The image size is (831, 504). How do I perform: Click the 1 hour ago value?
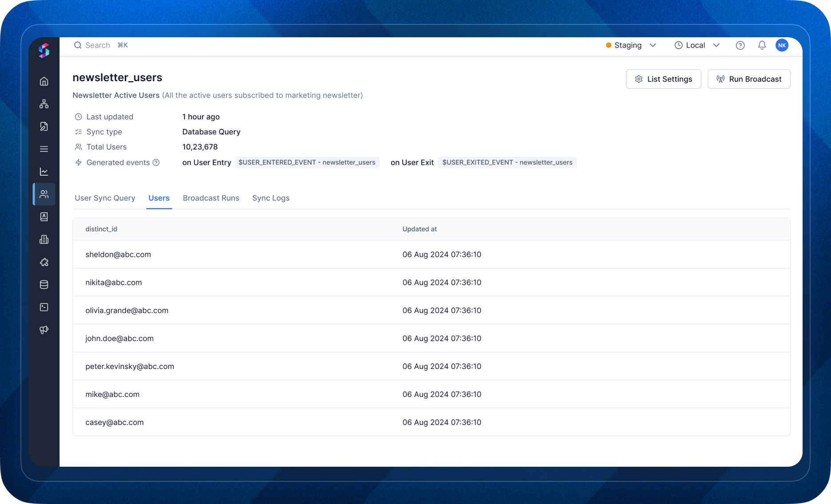point(201,117)
